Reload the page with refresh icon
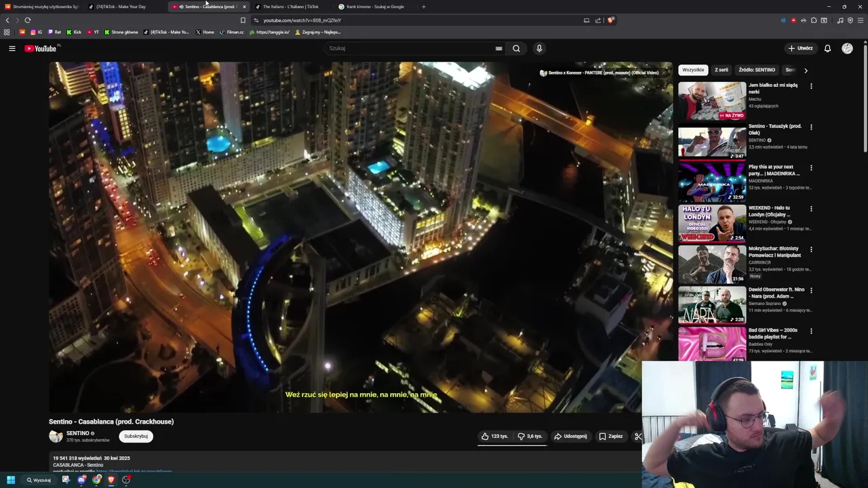 pyautogui.click(x=28, y=20)
